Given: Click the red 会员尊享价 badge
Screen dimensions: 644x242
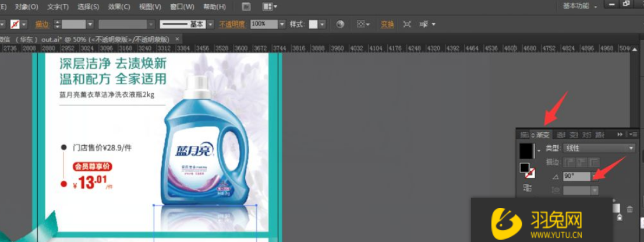Looking at the screenshot, I should pyautogui.click(x=93, y=166).
